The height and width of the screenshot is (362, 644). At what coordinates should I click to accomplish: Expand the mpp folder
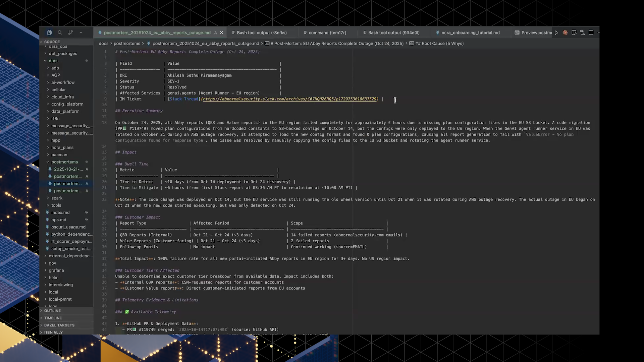pos(56,140)
